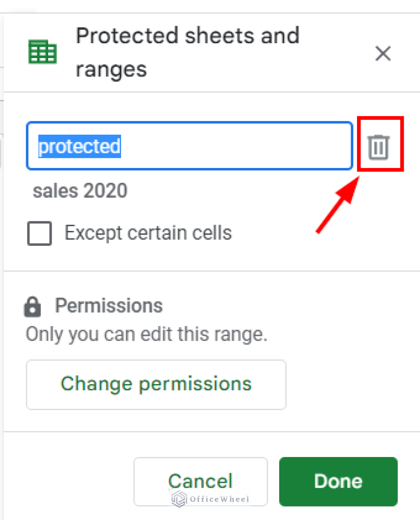
Task: Open Change permissions settings
Action: tap(156, 384)
